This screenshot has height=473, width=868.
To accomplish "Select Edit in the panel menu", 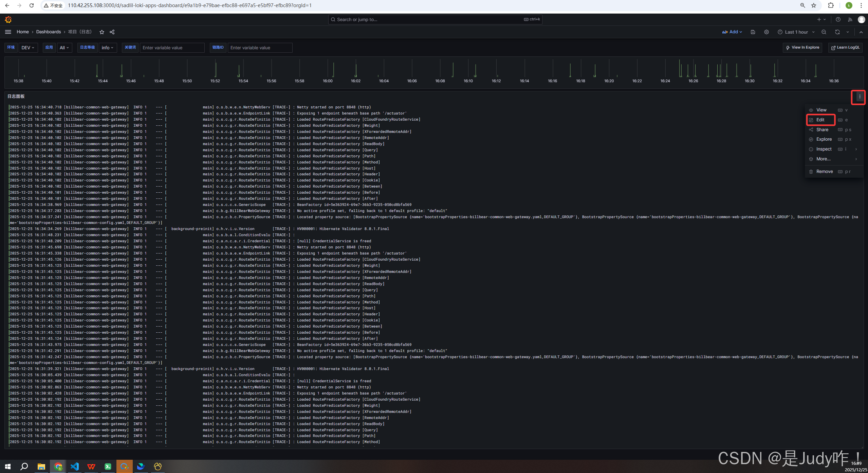I will click(820, 120).
